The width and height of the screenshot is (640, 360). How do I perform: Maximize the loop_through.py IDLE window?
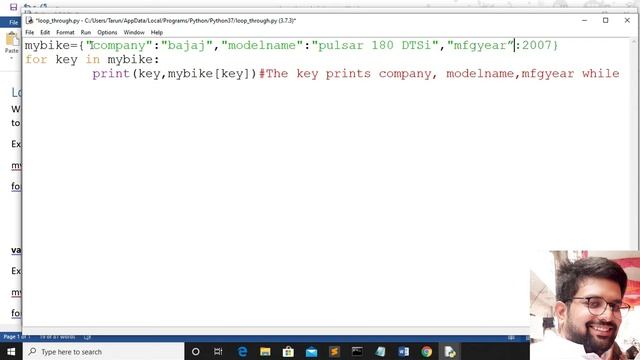(x=606, y=20)
